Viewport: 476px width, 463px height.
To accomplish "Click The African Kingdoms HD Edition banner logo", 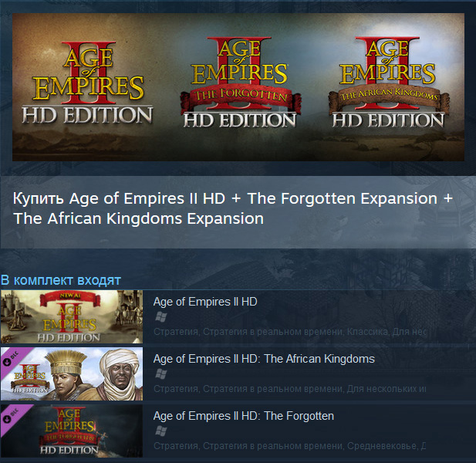I will (388, 82).
